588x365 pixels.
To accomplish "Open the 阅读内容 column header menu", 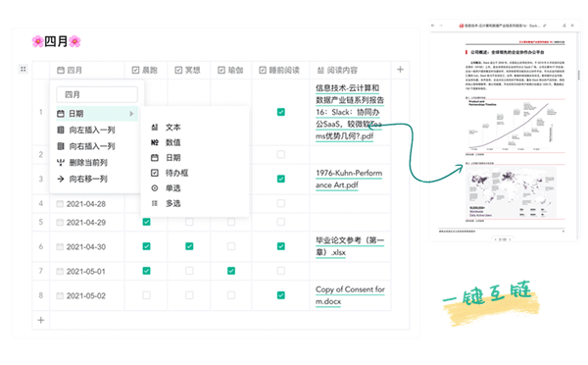I will click(350, 70).
